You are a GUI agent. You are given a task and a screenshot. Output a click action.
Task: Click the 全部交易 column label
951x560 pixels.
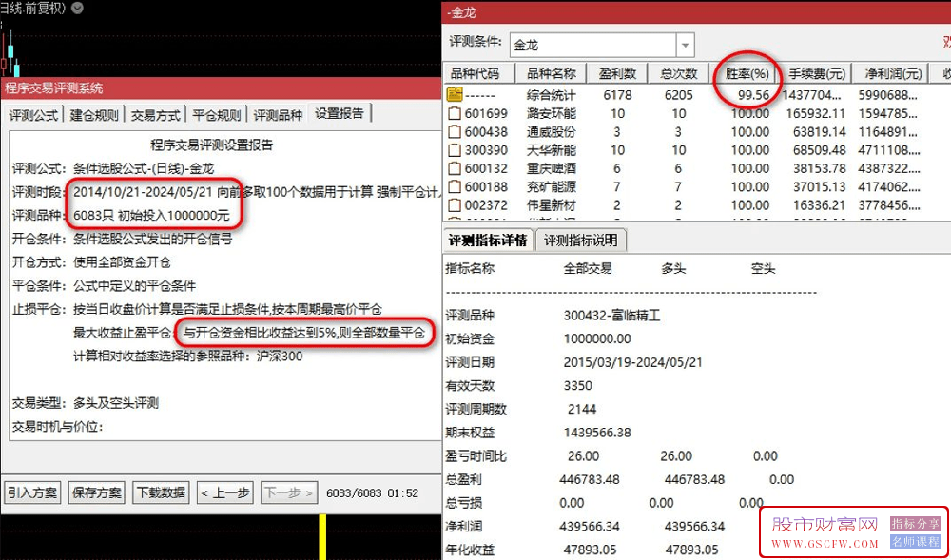click(x=587, y=268)
